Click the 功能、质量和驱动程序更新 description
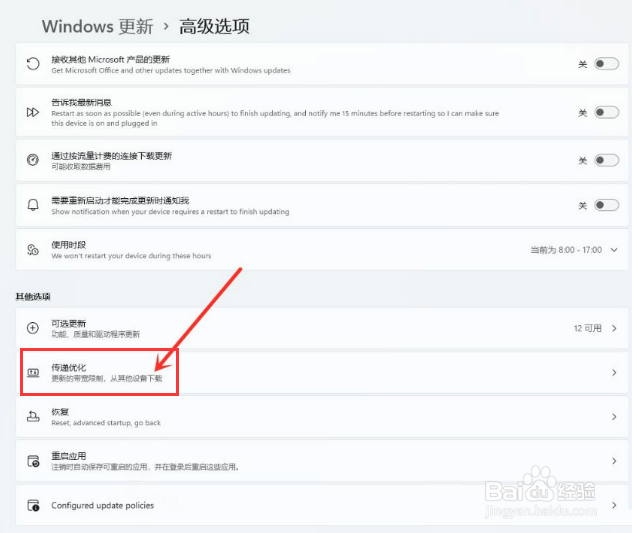 [96, 334]
